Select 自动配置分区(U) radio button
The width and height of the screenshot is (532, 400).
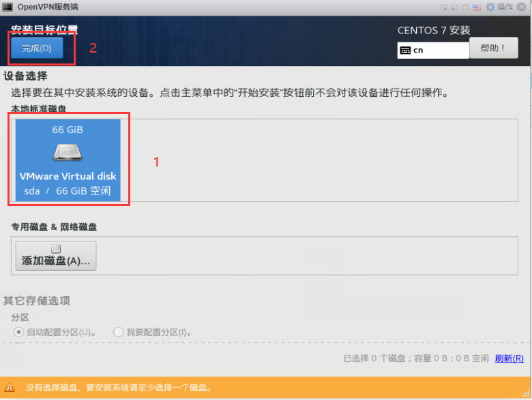pos(18,332)
